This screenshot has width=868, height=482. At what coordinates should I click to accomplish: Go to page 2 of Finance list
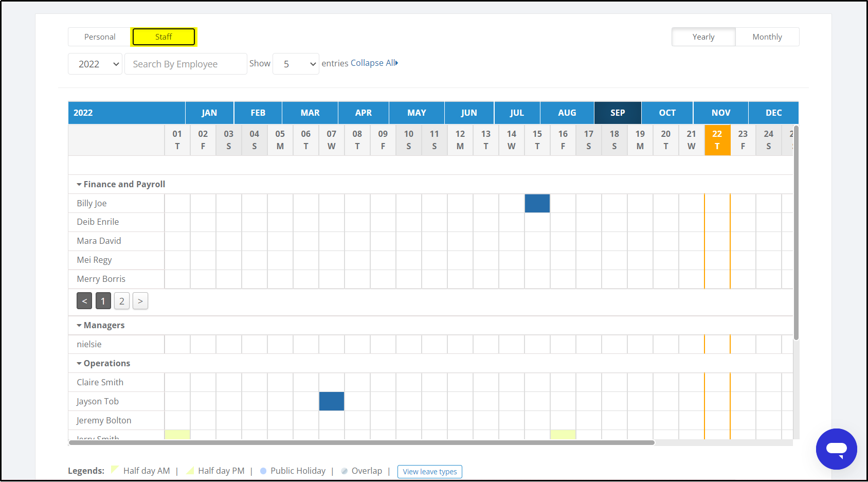click(122, 301)
